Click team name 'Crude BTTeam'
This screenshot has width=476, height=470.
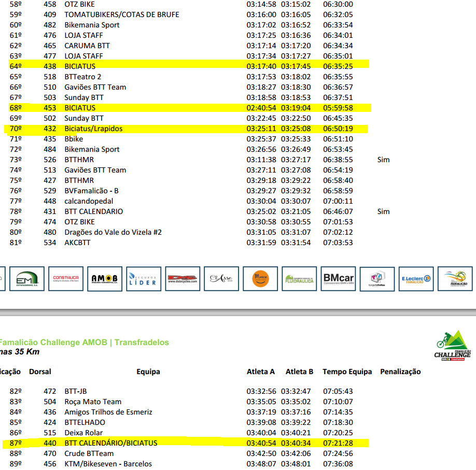[x=89, y=453]
